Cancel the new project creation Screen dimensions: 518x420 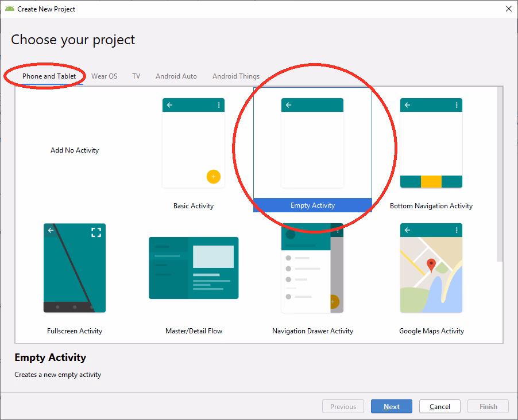pos(439,406)
